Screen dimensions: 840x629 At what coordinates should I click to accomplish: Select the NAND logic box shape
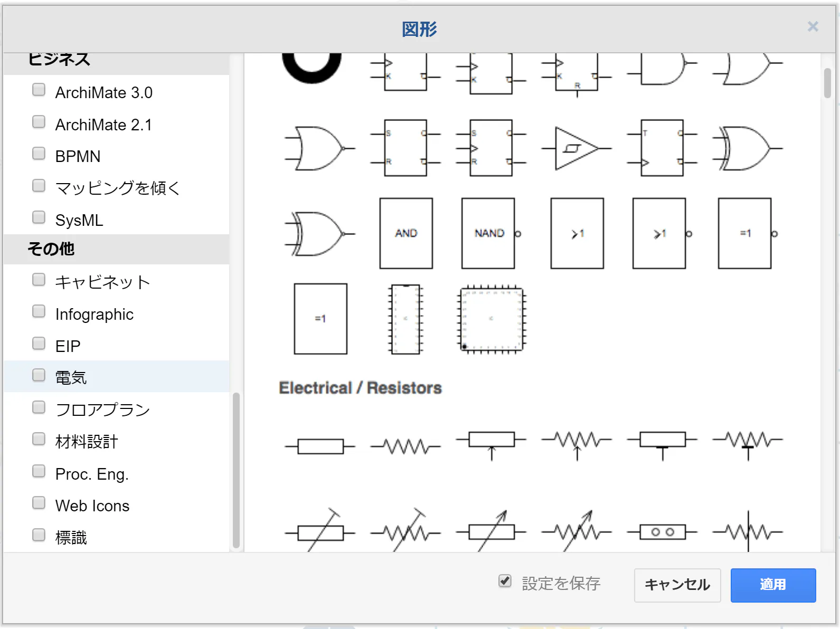point(491,233)
